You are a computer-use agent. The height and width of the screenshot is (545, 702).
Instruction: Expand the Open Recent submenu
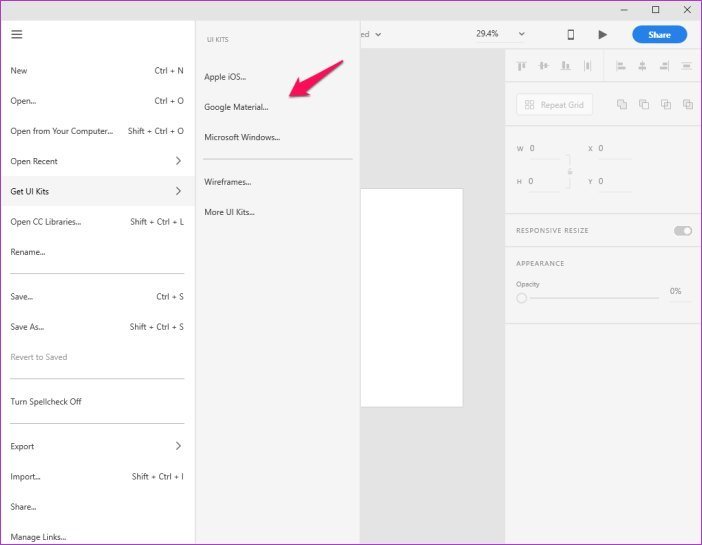click(178, 161)
